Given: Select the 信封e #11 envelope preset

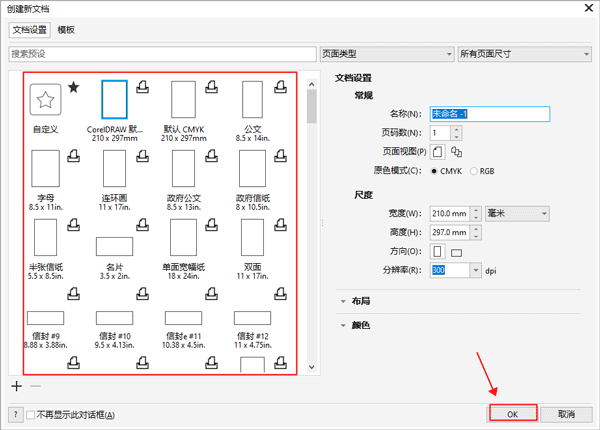Looking at the screenshot, I should tap(183, 318).
